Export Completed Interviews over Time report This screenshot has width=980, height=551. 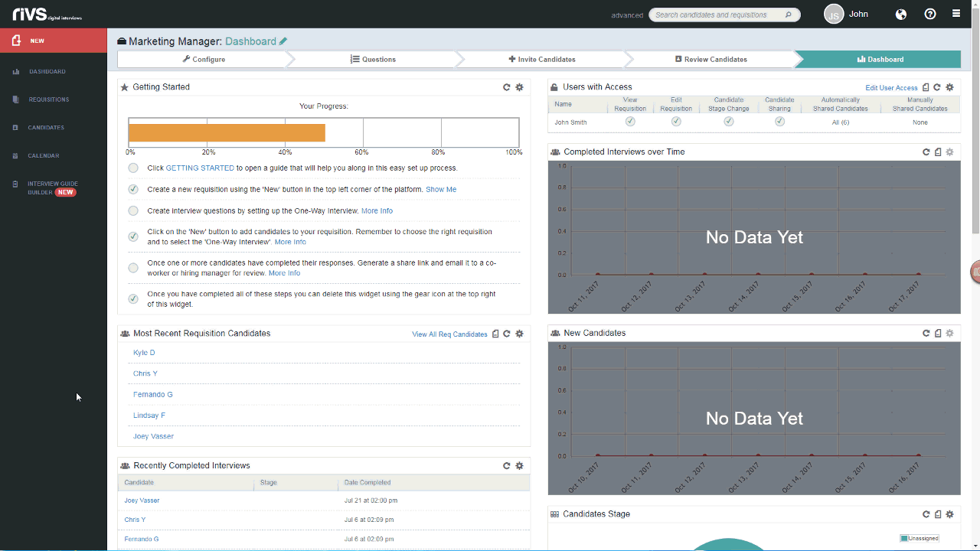tap(938, 152)
